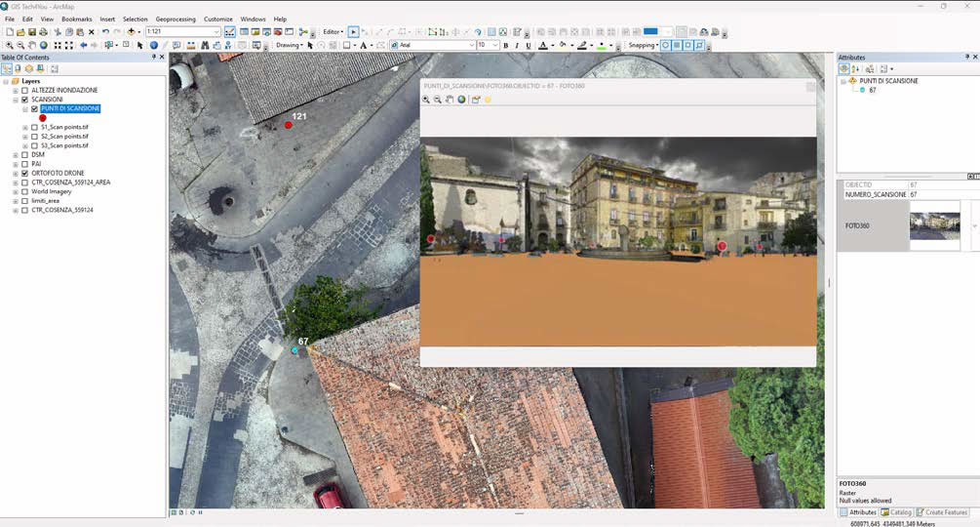Viewport: 980px width, 527px height.
Task: Hide the ORTOFOTO DRONE layer
Action: coord(25,173)
